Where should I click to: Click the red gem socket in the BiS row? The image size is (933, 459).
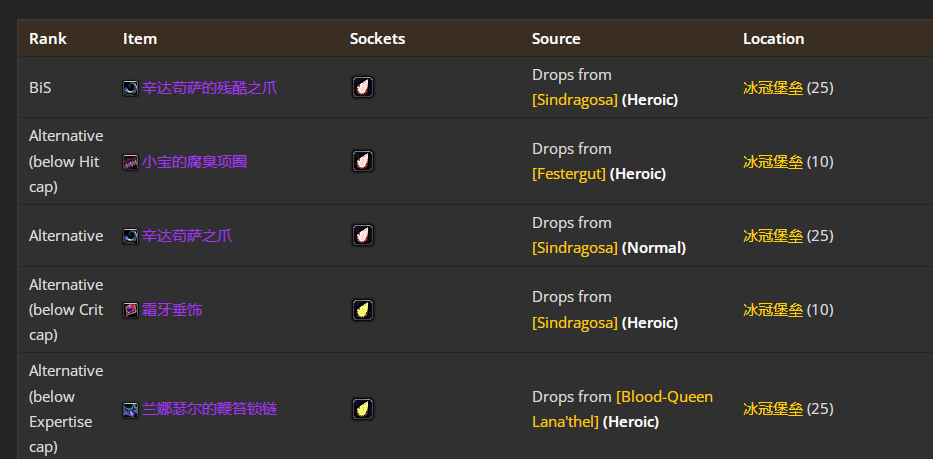coord(363,87)
